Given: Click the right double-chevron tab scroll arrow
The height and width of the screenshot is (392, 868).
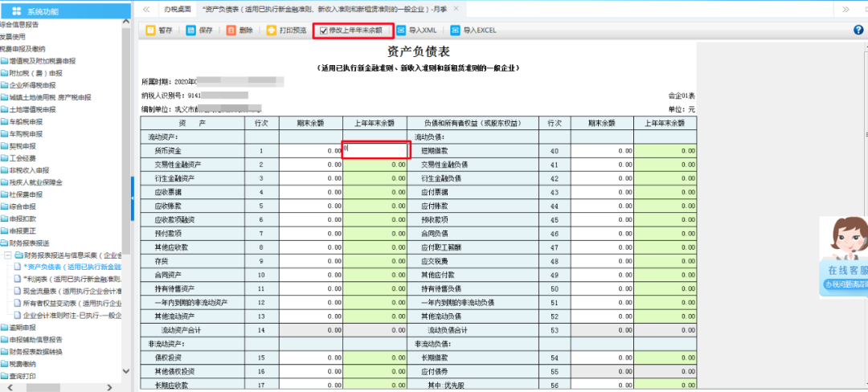Looking at the screenshot, I should 845,9.
